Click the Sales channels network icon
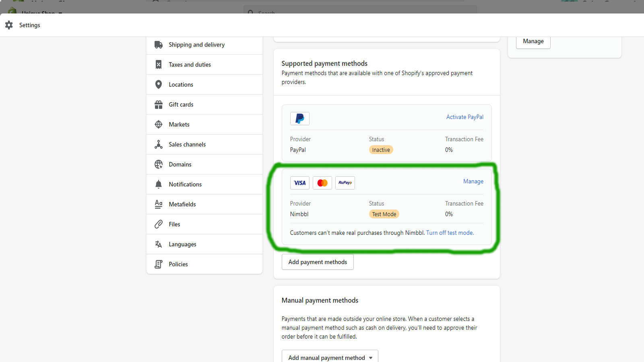Image resolution: width=644 pixels, height=362 pixels. [x=159, y=144]
